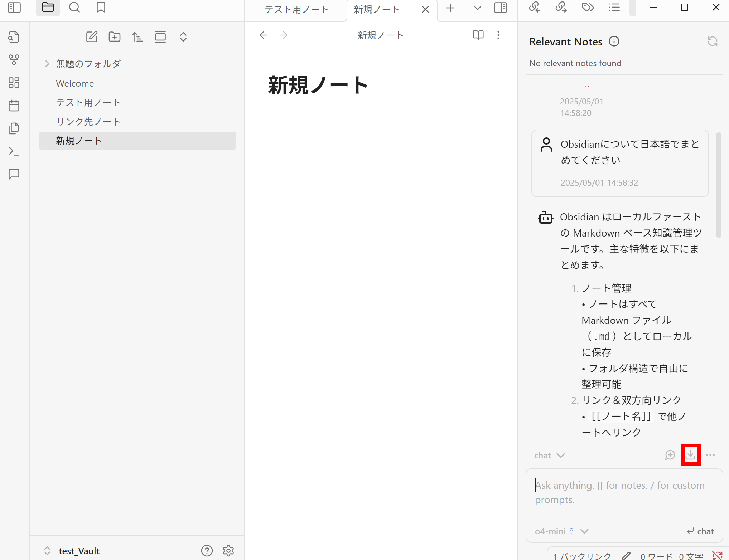
Task: Collapse or expand all folders icon
Action: point(183,37)
